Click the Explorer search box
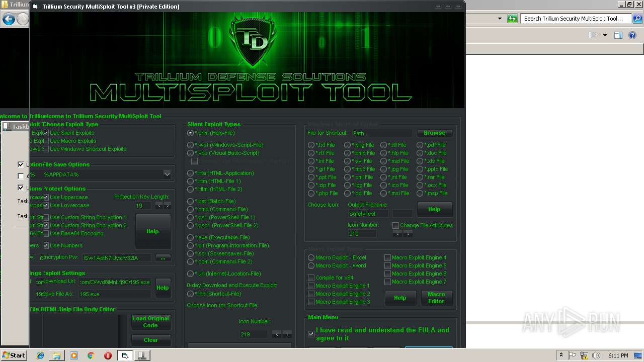This screenshot has height=362, width=644. (x=576, y=19)
